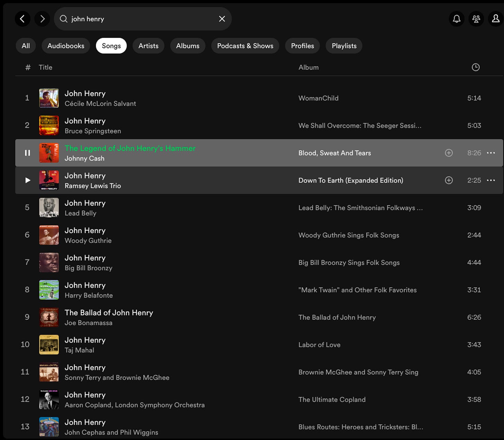The image size is (504, 440).
Task: Go back with the left arrow button
Action: (x=22, y=19)
